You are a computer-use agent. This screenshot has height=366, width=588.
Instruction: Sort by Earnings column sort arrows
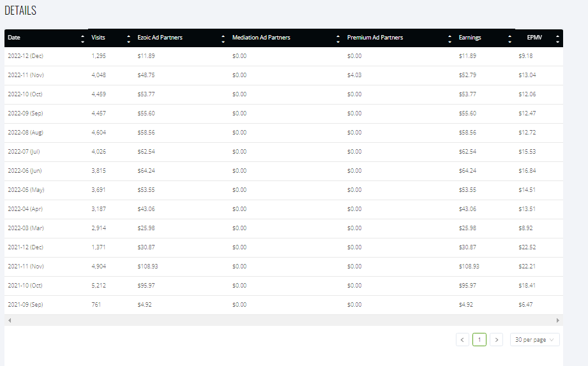[x=509, y=39]
